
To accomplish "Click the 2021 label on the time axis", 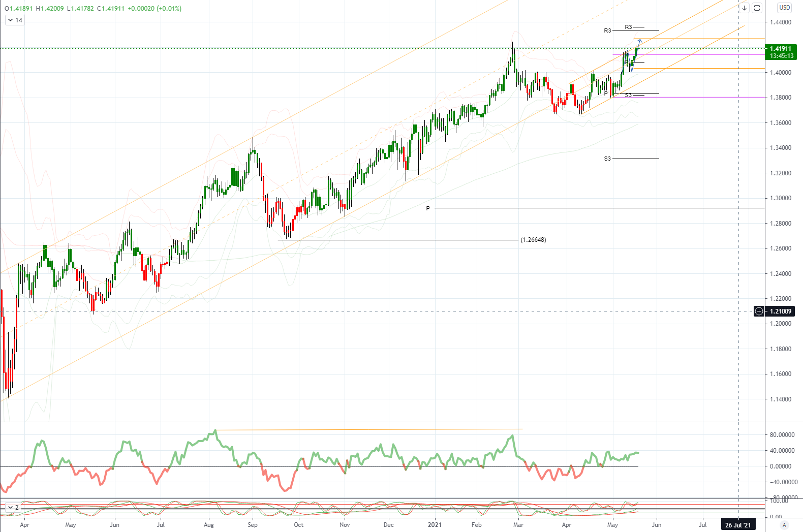I will 435,525.
